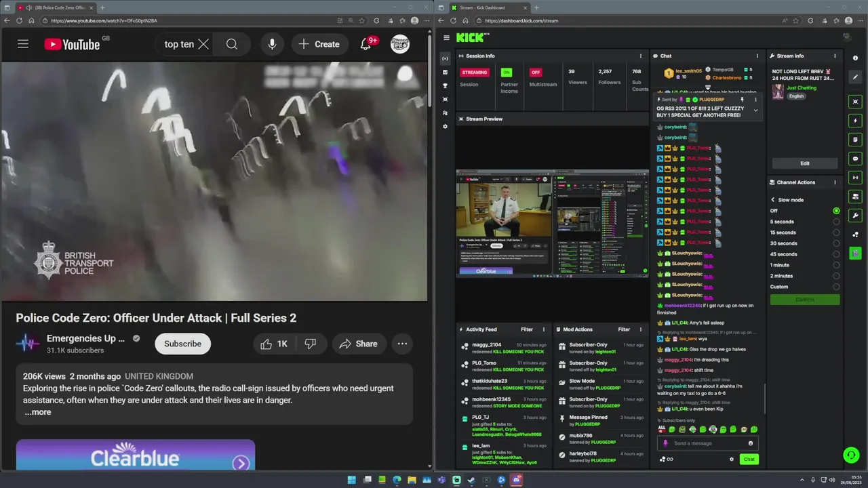This screenshot has height=488, width=868.
Task: Open Channel Actions panel options menu
Action: pyautogui.click(x=835, y=182)
